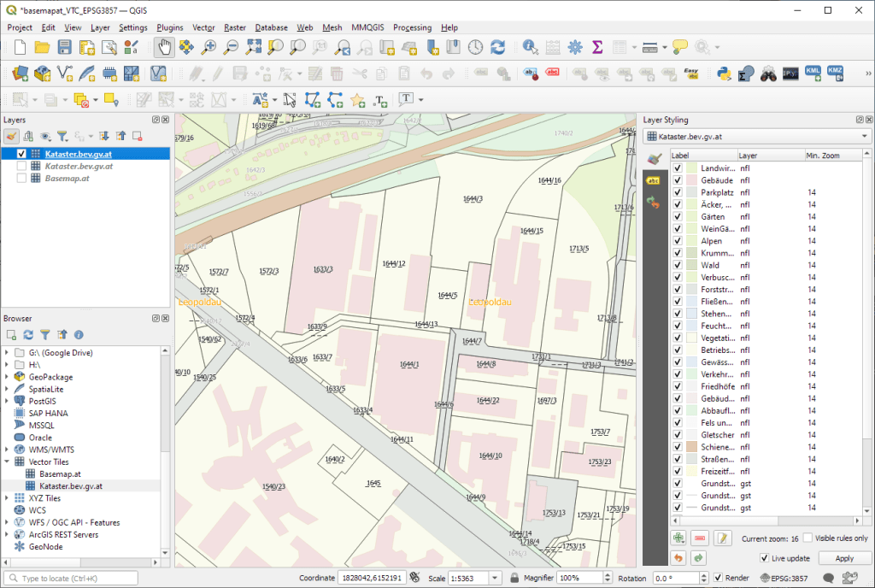Open the Python Console

pyautogui.click(x=724, y=74)
